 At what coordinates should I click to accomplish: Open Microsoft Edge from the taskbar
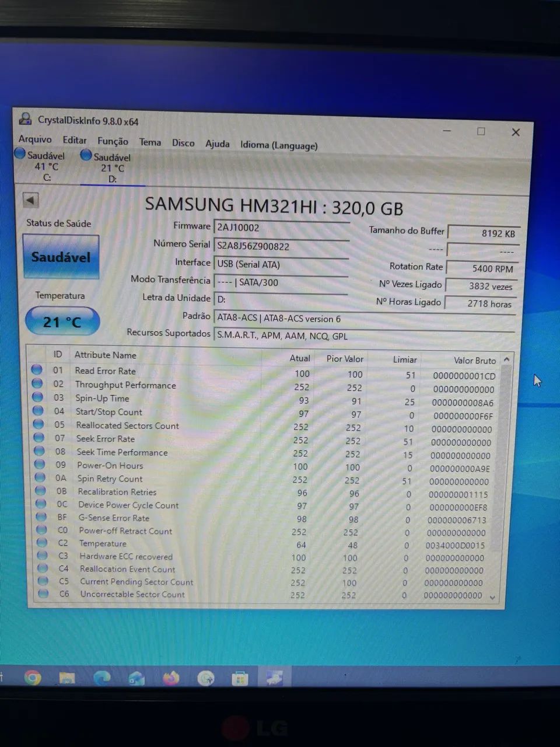pyautogui.click(x=102, y=678)
